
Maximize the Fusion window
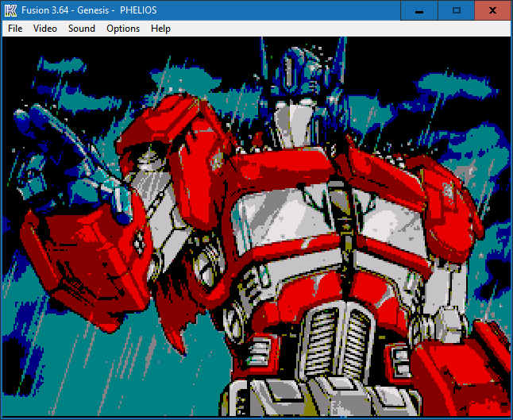click(x=456, y=10)
